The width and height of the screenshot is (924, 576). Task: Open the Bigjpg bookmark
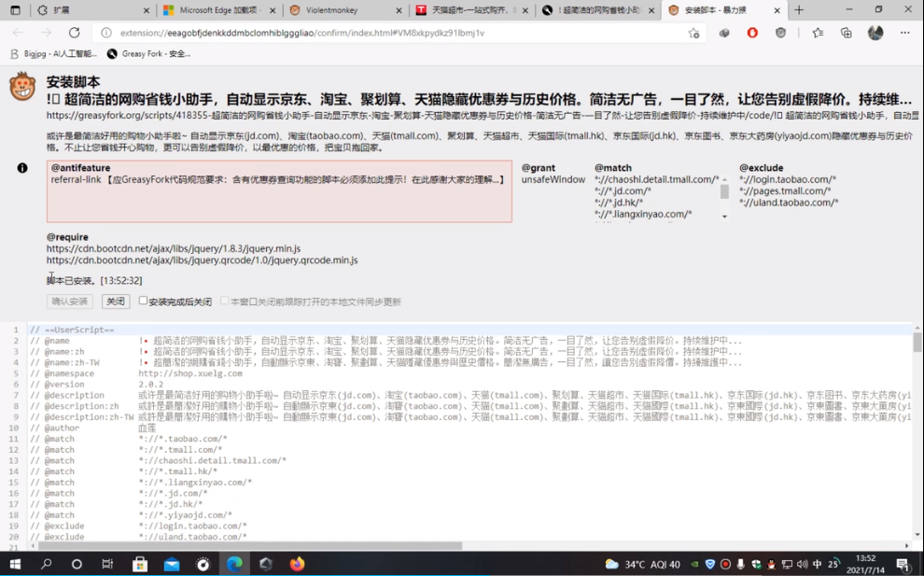tap(53, 53)
